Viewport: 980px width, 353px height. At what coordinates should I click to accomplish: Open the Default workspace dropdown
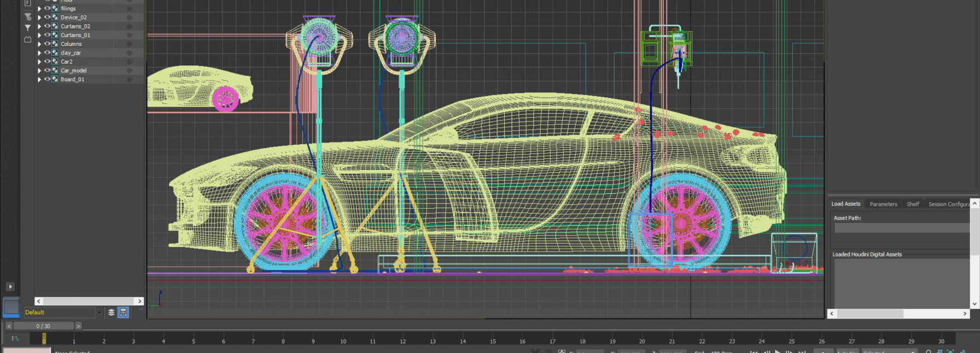[x=99, y=313]
